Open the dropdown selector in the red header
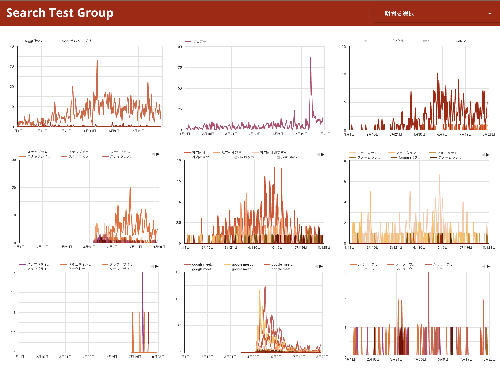The height and width of the screenshot is (380, 500). click(436, 13)
